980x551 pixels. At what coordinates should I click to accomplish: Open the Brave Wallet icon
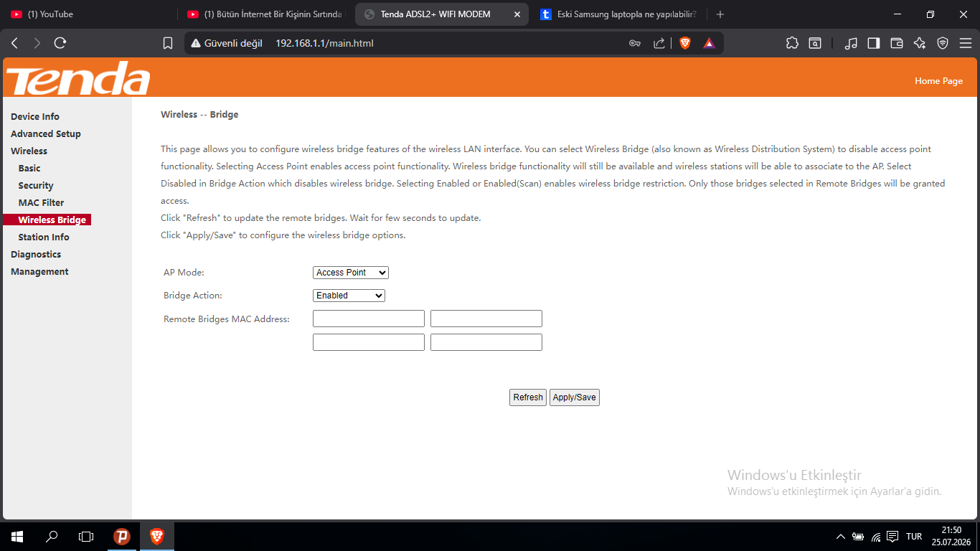[897, 43]
